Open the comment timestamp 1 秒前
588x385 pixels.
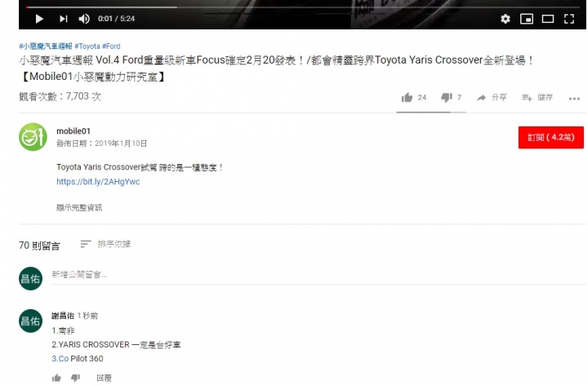(87, 316)
